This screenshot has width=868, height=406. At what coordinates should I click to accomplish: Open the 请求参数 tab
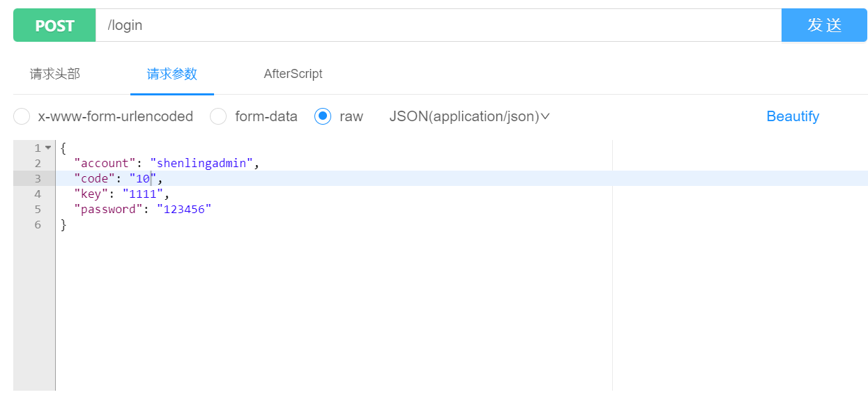[172, 74]
